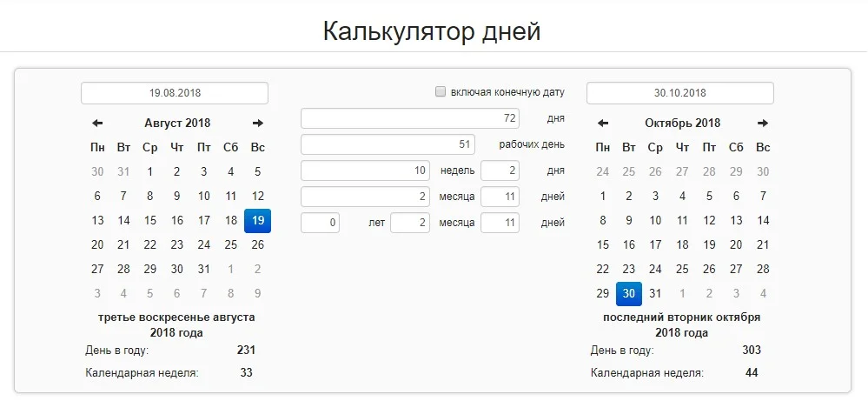Viewport: 868px width, 401px height.
Task: Click the highlighted day 19 in August
Action: click(x=258, y=221)
